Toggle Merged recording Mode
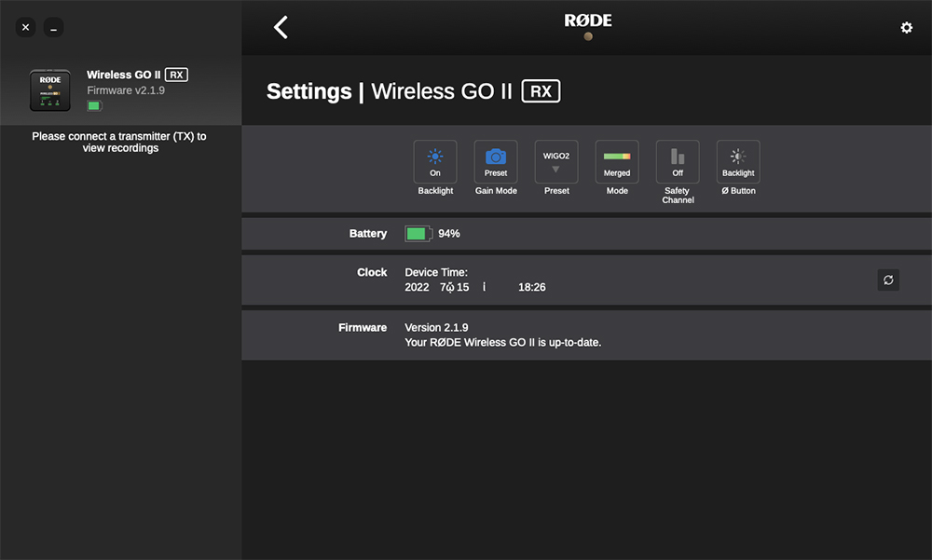This screenshot has height=560, width=932. [617, 162]
